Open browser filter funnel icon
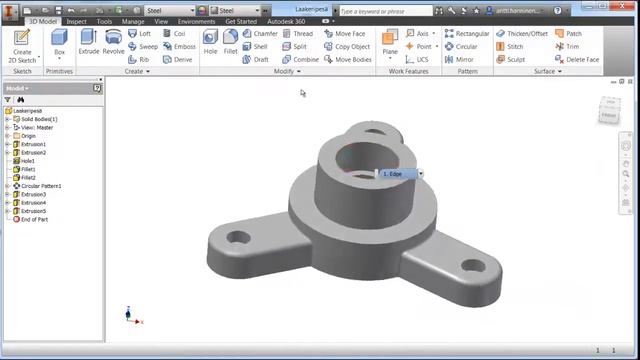The width and height of the screenshot is (640, 360). click(8, 100)
